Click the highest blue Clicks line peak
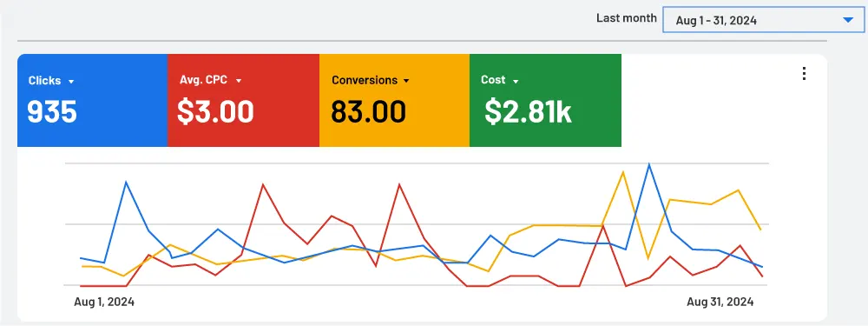Screen dimensions: 868x326 click(x=648, y=164)
